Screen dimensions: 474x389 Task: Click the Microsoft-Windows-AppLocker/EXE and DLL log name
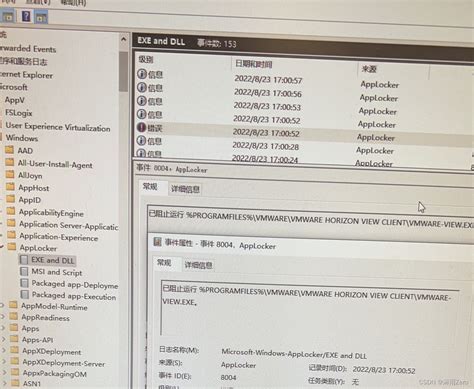click(x=294, y=354)
